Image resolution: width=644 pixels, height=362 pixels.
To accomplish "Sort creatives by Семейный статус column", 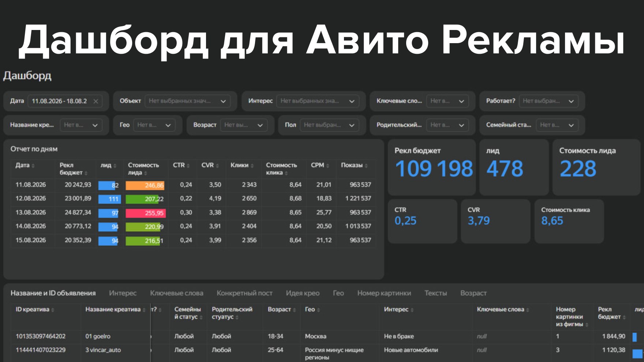I will (188, 313).
